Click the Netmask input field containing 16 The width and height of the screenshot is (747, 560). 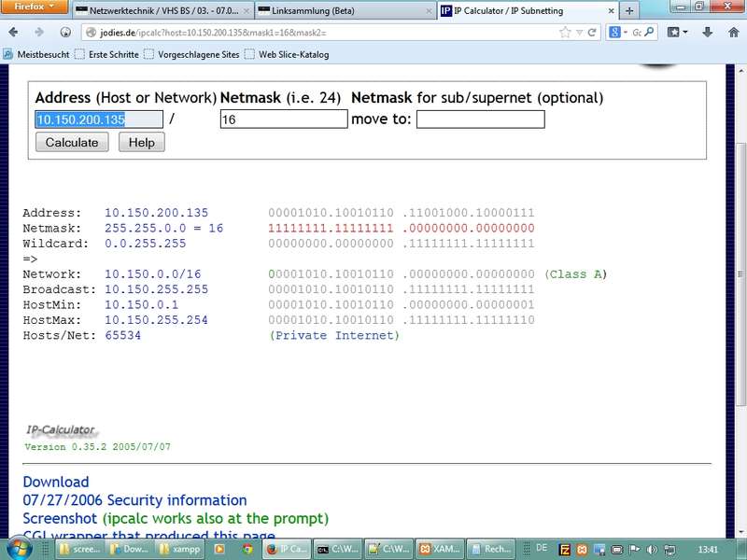click(x=284, y=119)
